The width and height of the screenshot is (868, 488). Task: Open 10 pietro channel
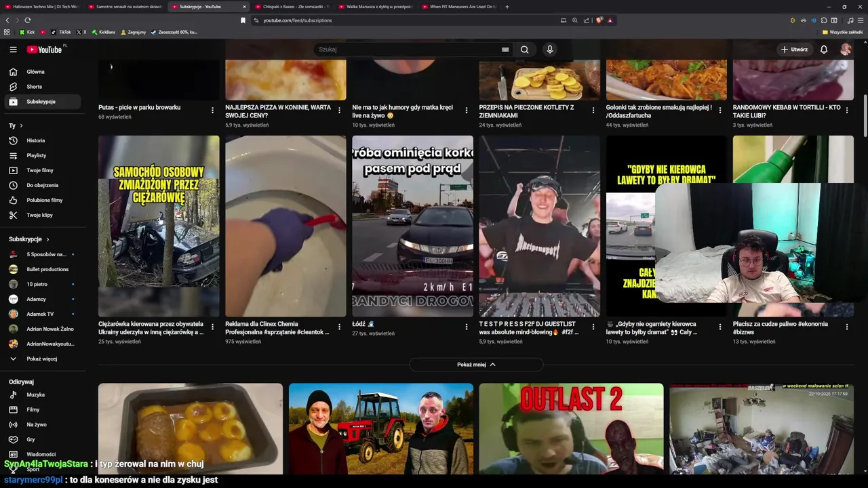tap(43, 284)
